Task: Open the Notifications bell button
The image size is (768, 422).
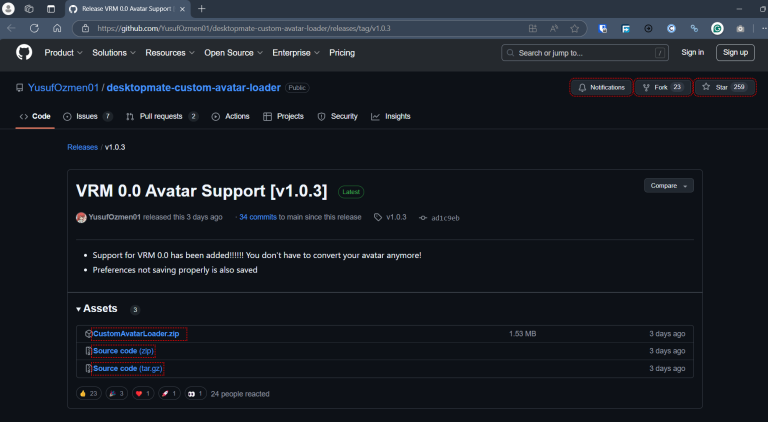Action: pyautogui.click(x=601, y=87)
